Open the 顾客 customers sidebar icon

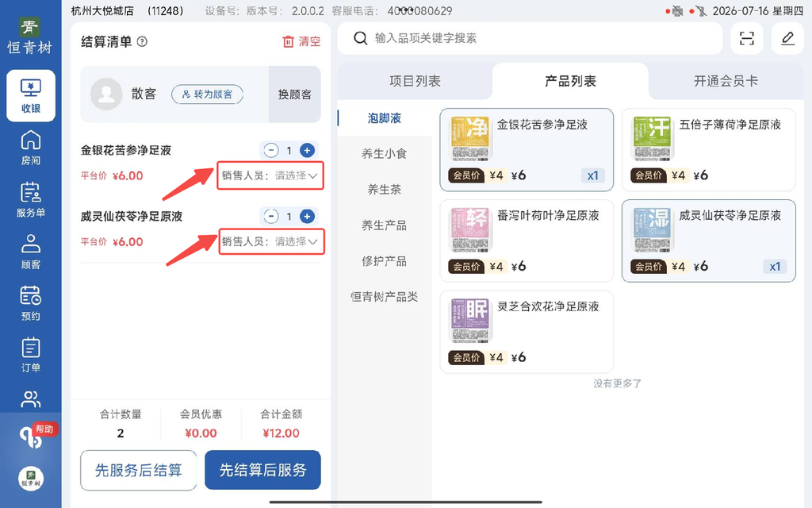tap(31, 252)
